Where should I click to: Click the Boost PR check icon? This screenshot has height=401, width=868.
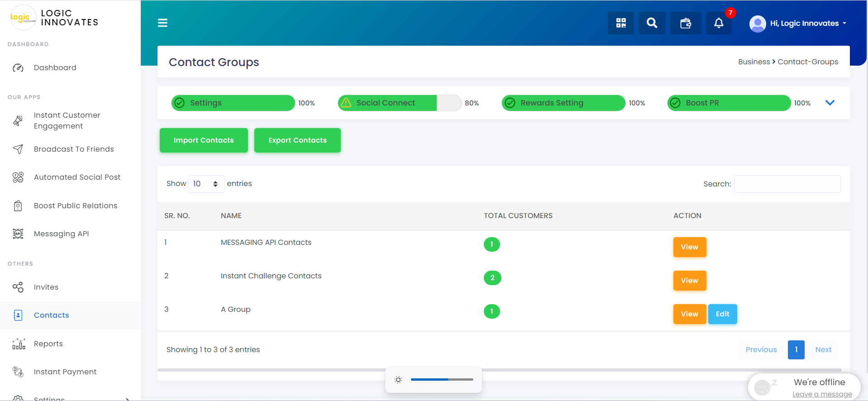click(x=675, y=103)
